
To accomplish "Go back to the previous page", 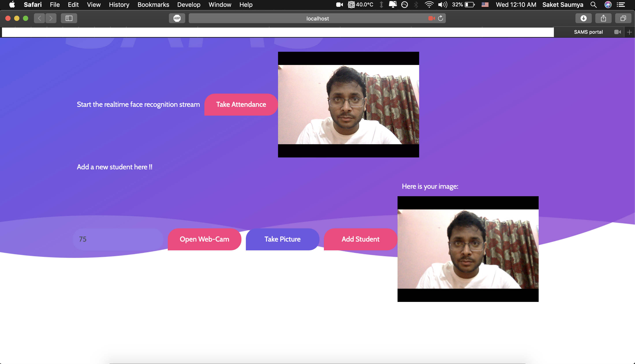I will 39,18.
